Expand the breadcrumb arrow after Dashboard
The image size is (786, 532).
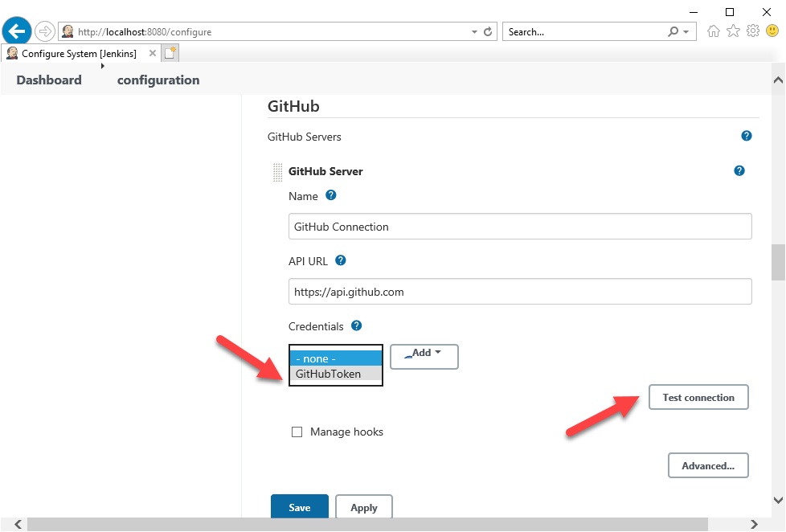pos(102,66)
